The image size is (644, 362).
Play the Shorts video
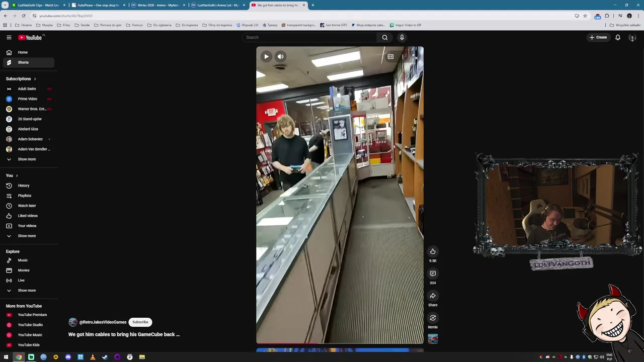tap(266, 56)
